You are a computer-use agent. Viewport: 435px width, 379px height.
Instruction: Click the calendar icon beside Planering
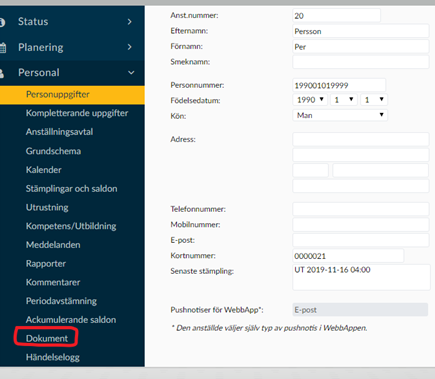[x=3, y=48]
